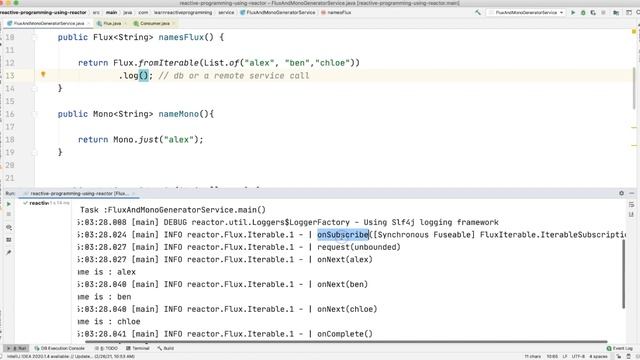Click the 'namesFlux' breadcrumb in the navigation bar
The height and width of the screenshot is (360, 640).
(339, 13)
